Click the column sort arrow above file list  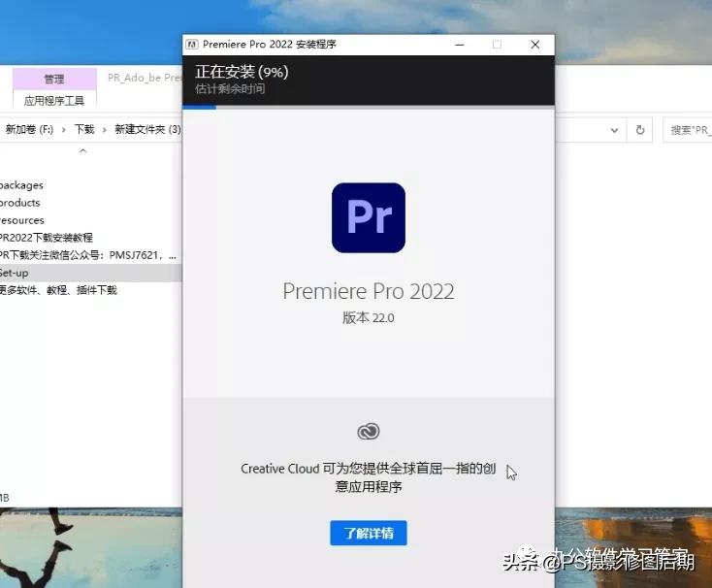pos(83,150)
